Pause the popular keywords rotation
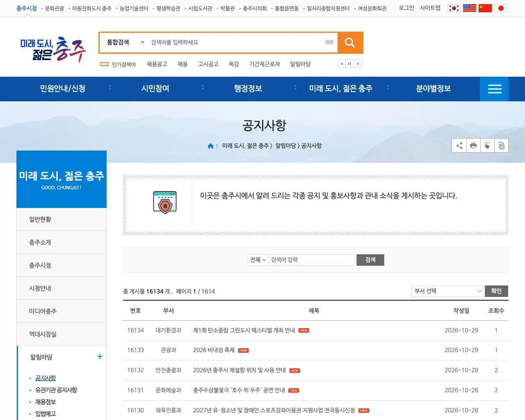 pos(350,64)
